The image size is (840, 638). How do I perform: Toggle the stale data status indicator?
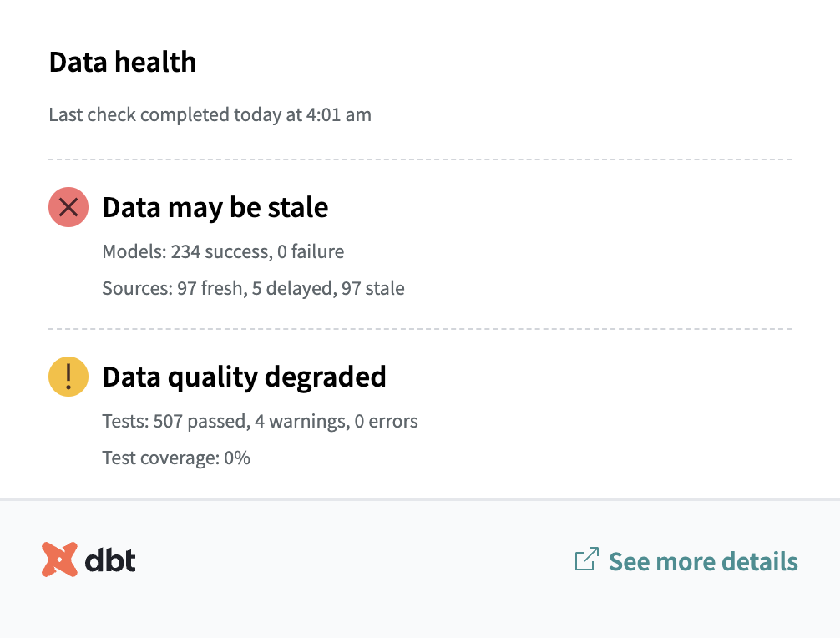pyautogui.click(x=68, y=207)
